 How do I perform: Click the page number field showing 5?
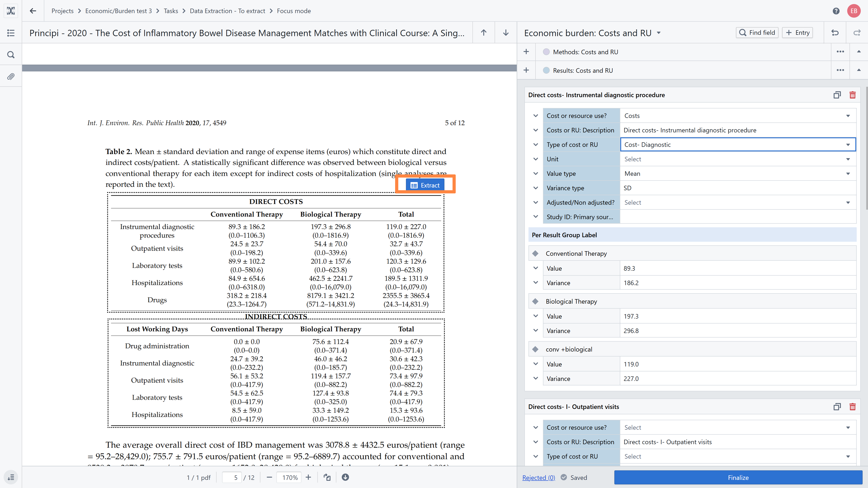tap(232, 477)
